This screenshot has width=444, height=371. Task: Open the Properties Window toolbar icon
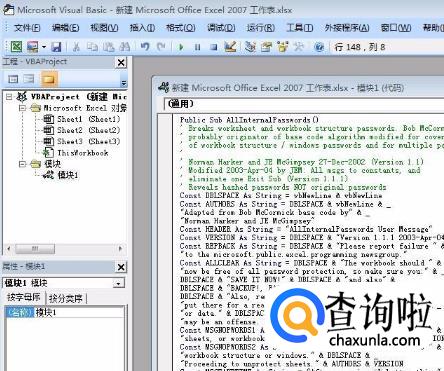pos(266,47)
